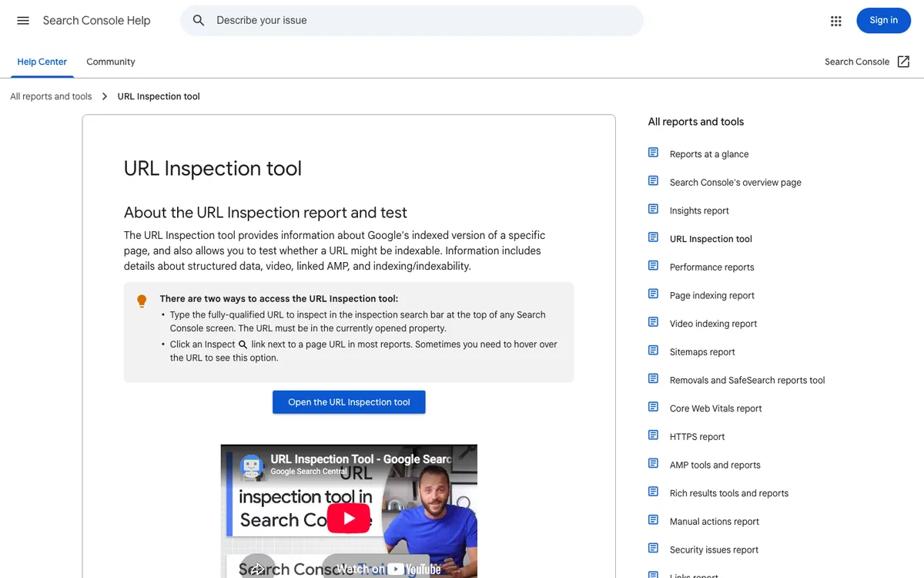Click the document icon beside Reports at a glance

653,153
